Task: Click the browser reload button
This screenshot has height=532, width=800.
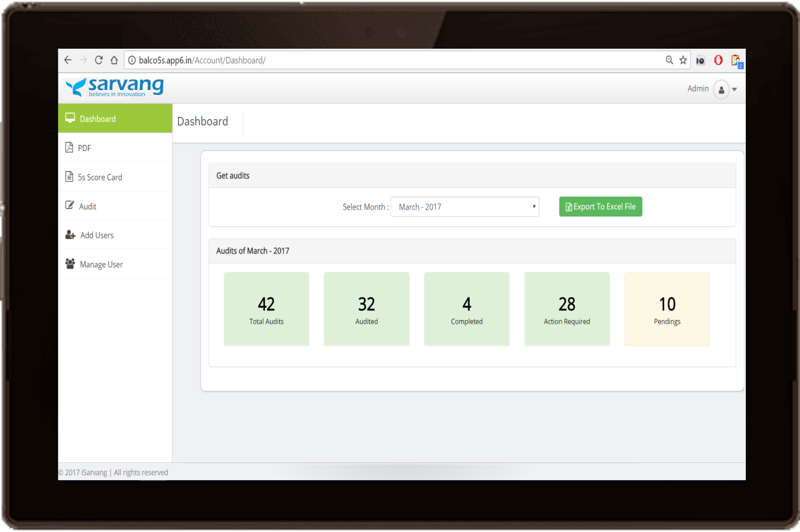Action: (99, 60)
